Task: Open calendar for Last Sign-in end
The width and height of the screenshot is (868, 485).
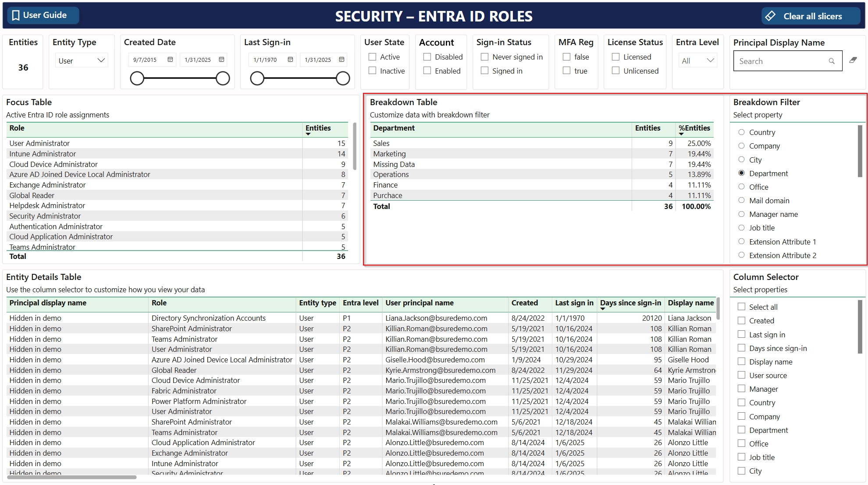Action: tap(342, 60)
